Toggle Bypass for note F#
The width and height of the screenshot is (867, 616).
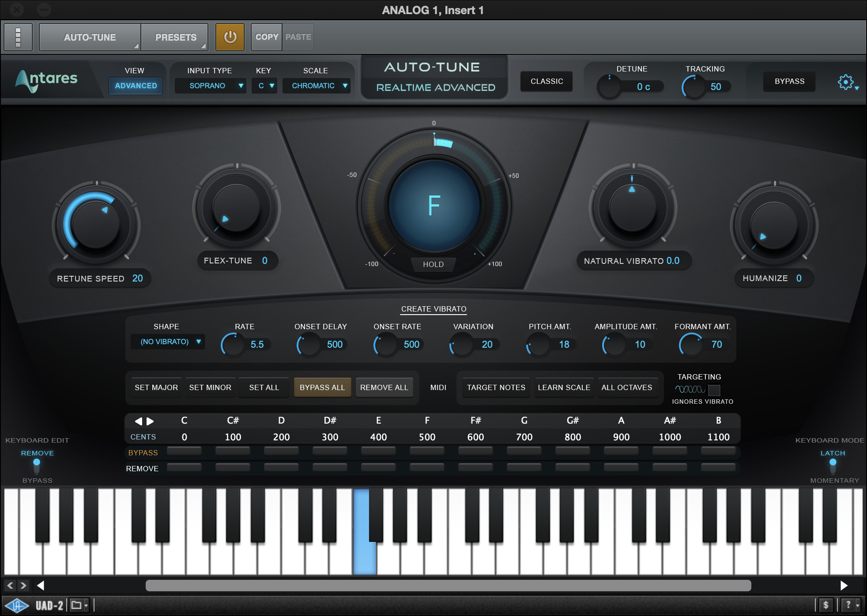[475, 451]
